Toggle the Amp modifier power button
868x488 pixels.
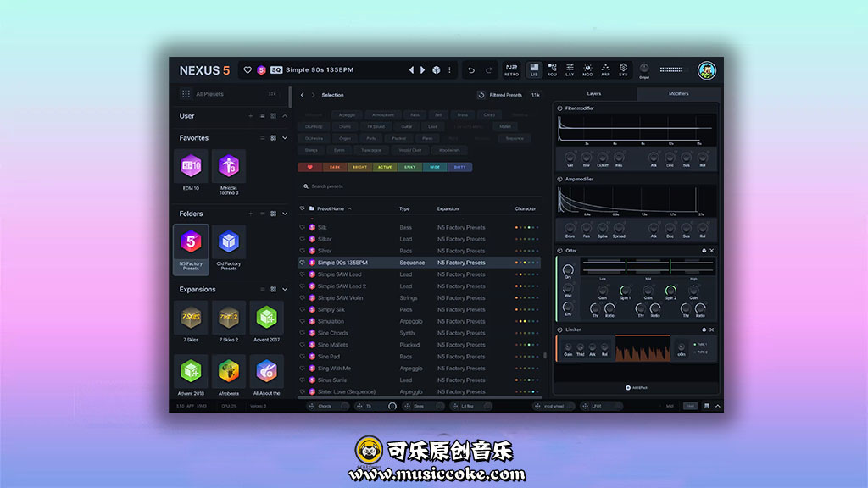point(559,180)
